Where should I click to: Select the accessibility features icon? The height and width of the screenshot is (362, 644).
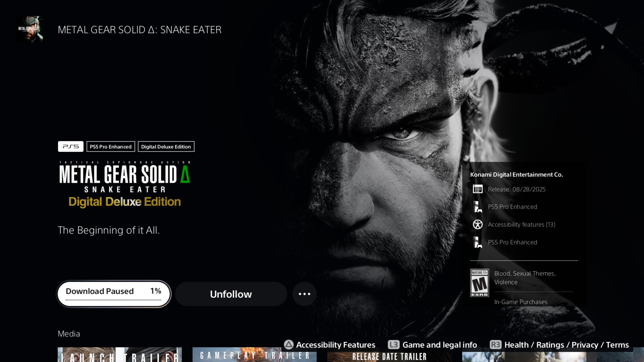[477, 224]
